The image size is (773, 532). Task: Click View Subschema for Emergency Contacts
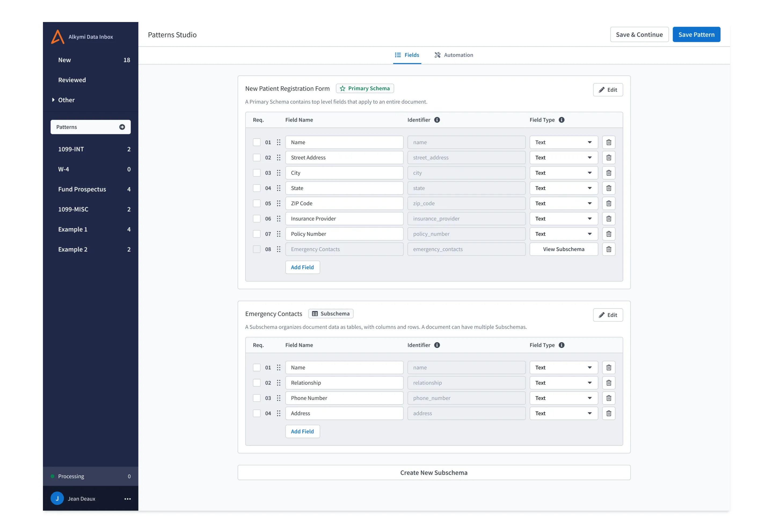563,249
